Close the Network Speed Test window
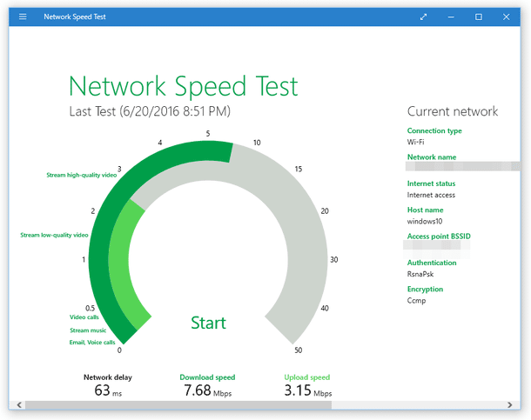Viewport: 531px width, 420px height. (507, 17)
